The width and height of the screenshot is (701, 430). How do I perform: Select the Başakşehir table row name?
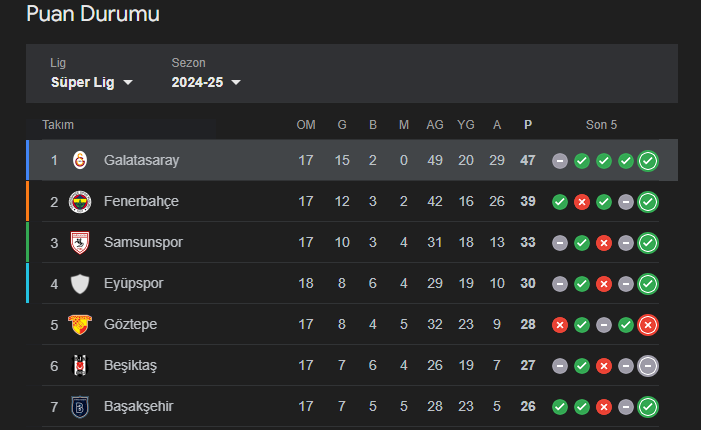coord(139,406)
